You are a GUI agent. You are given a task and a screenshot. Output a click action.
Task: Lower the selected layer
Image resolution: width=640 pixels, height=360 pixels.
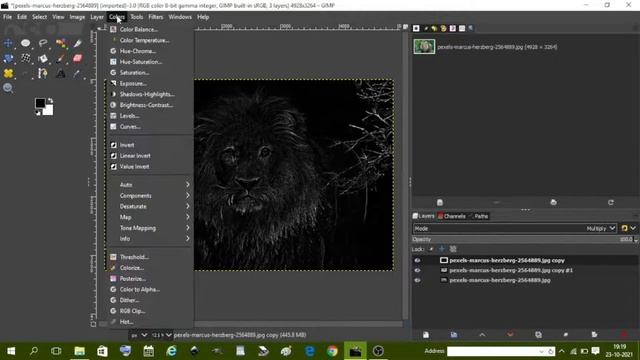(x=510, y=335)
